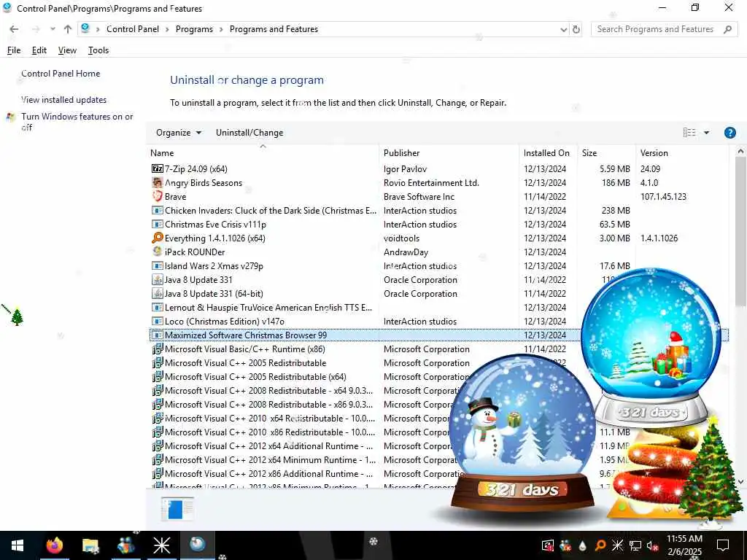Click the change view layout icon
The height and width of the screenshot is (560, 747).
point(689,133)
